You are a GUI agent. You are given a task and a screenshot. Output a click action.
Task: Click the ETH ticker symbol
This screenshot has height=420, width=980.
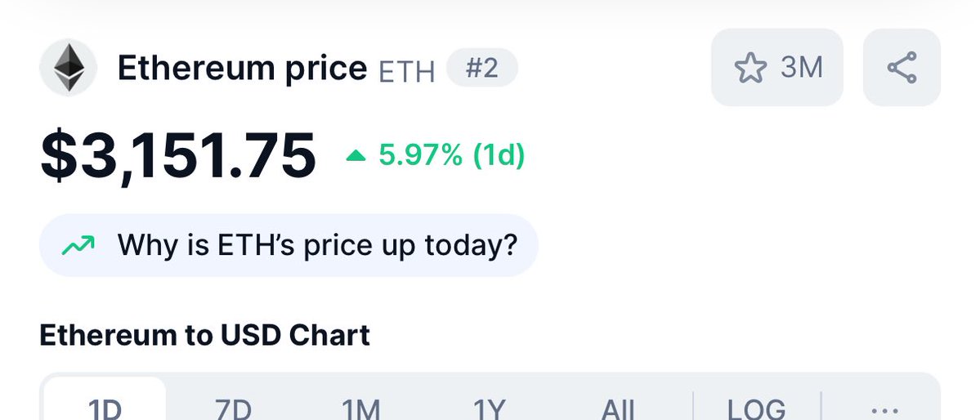point(407,72)
